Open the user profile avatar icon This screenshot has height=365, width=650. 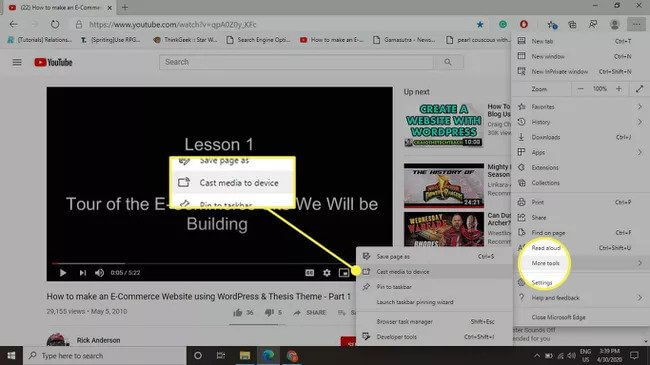click(x=614, y=24)
